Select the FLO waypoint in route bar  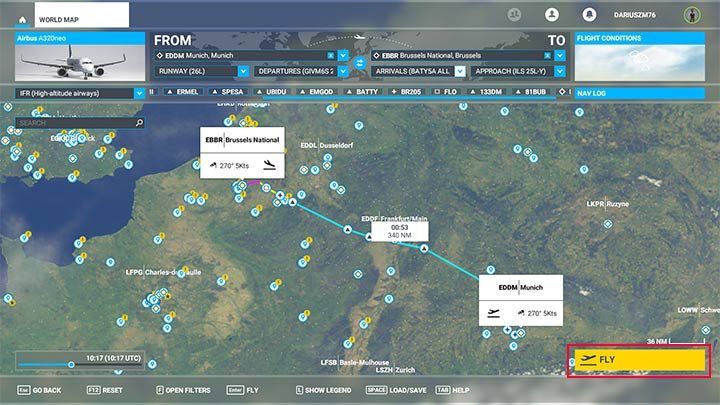click(x=445, y=92)
